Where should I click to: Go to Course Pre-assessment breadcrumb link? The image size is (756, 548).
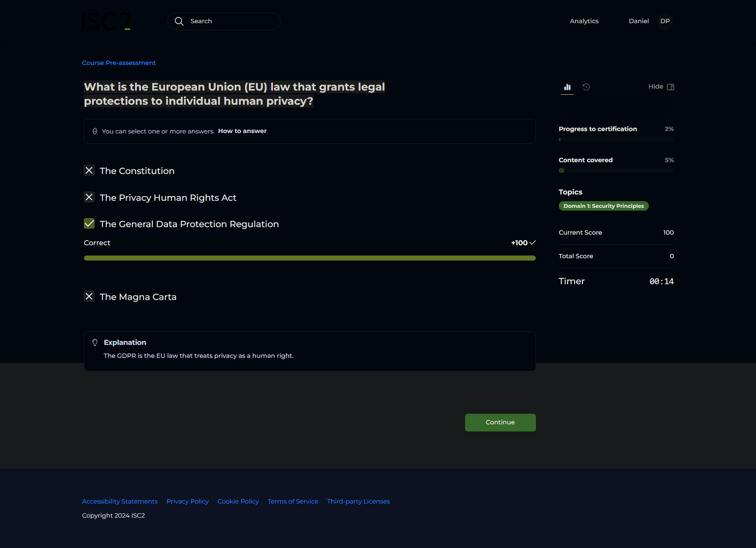[119, 63]
